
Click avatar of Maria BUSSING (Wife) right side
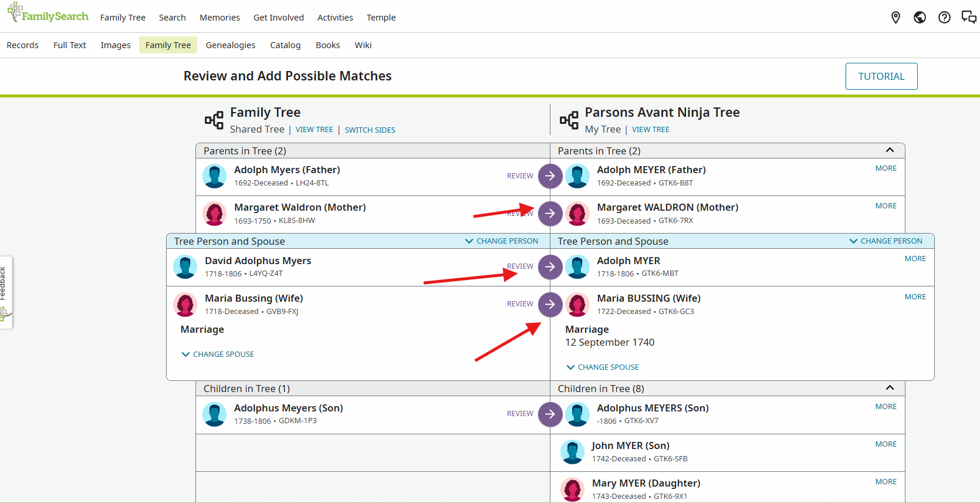577,305
